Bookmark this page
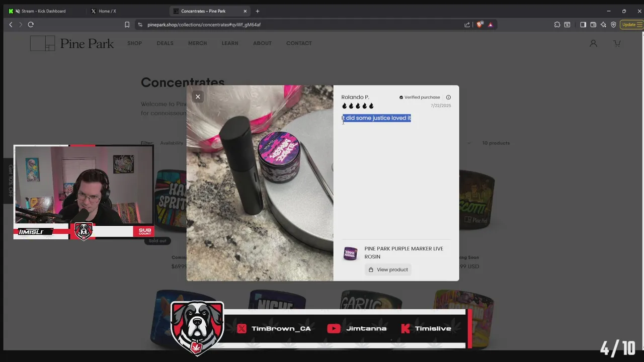The width and height of the screenshot is (644, 362). pyautogui.click(x=127, y=25)
